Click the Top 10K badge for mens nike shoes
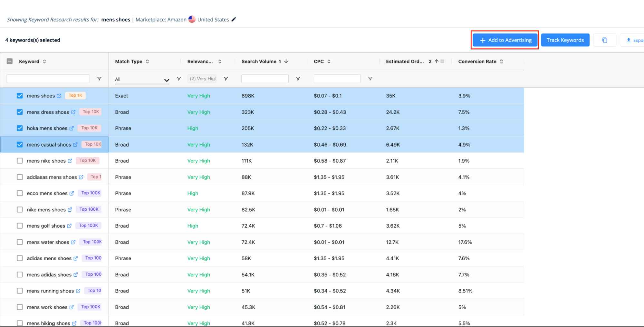 tap(88, 160)
